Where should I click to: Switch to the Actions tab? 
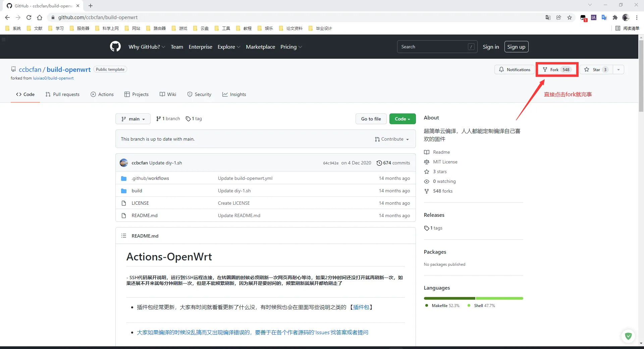click(x=102, y=94)
